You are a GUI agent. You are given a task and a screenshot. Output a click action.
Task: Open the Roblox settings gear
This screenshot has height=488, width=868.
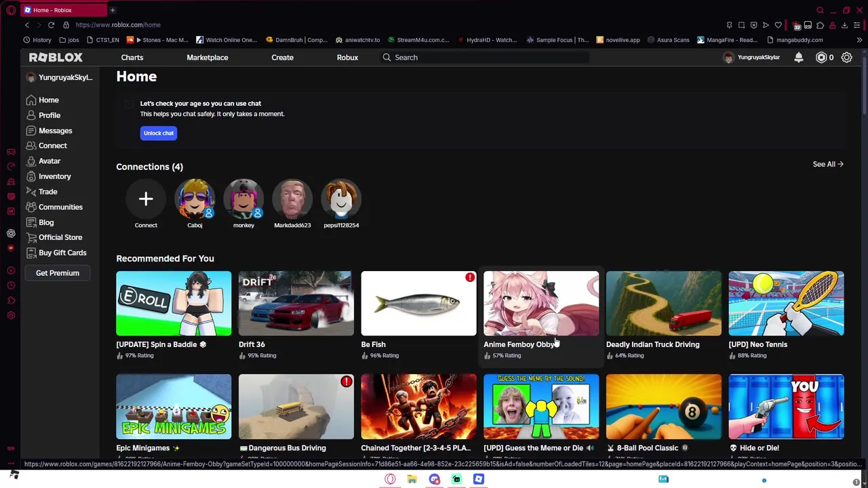point(847,58)
